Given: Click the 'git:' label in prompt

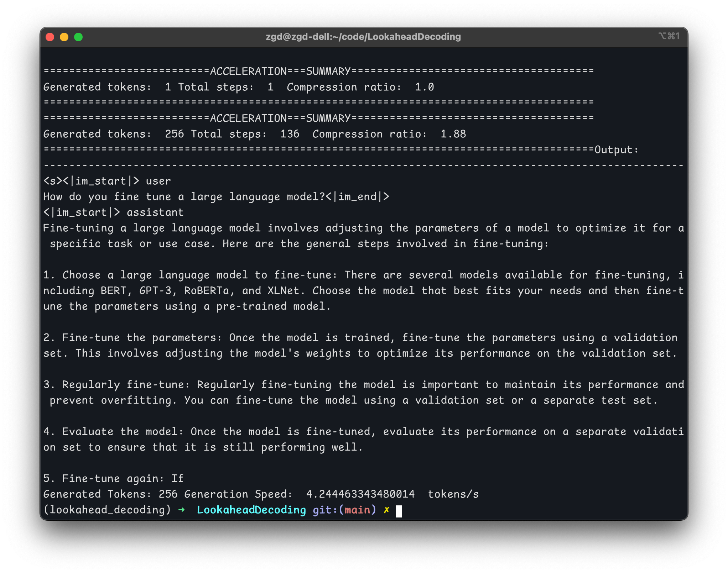Looking at the screenshot, I should 325,510.
